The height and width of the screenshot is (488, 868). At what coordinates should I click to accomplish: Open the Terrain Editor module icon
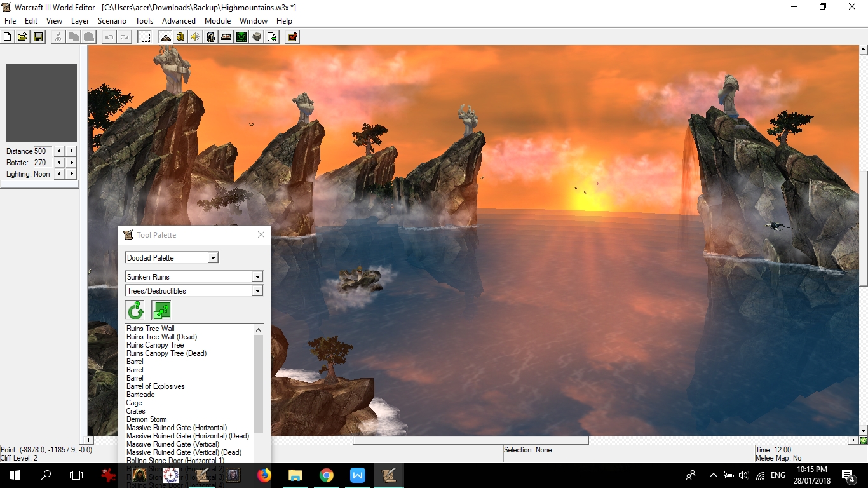[x=165, y=37]
